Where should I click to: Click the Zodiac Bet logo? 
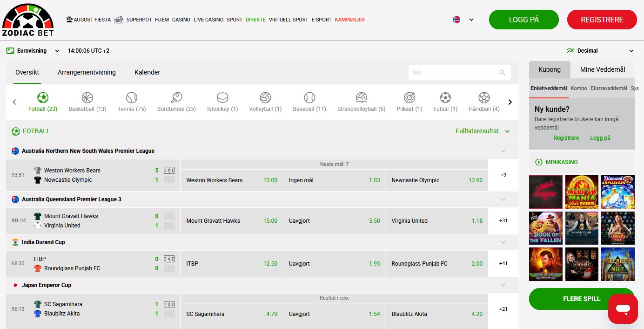pos(28,20)
